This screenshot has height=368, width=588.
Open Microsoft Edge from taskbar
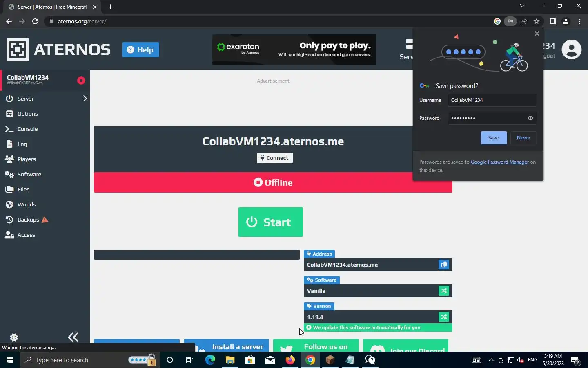[x=210, y=360]
